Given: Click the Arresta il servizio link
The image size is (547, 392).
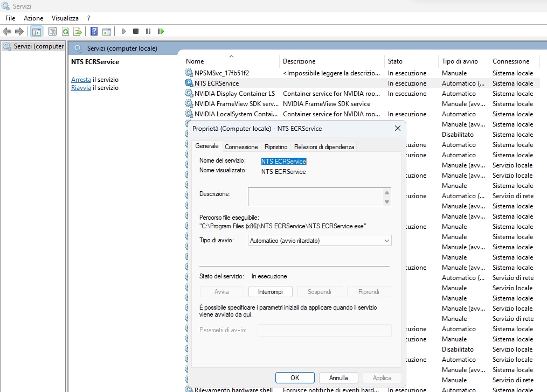Looking at the screenshot, I should coord(81,80).
